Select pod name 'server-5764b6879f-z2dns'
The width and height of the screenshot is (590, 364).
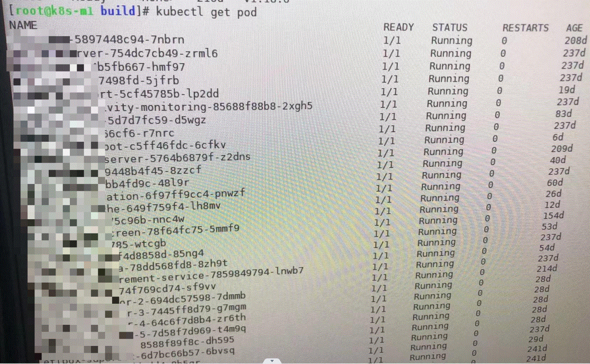pyautogui.click(x=178, y=158)
